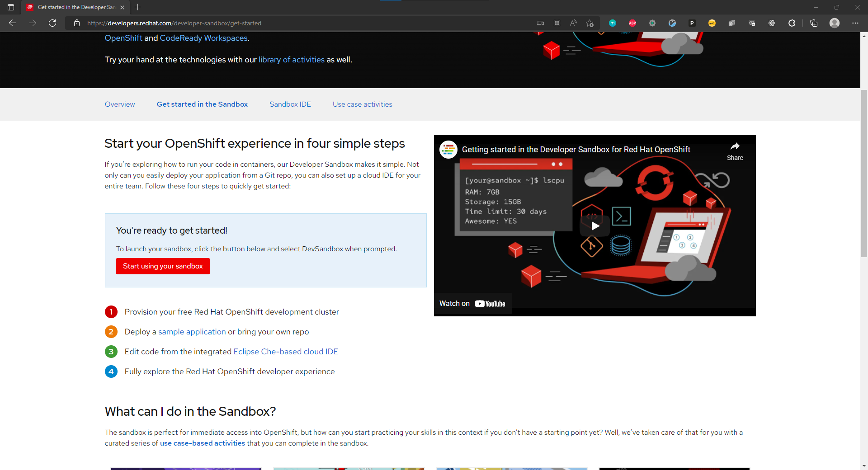This screenshot has height=470, width=868.
Task: Open the browser Extensions puzzle menu
Action: [792, 23]
